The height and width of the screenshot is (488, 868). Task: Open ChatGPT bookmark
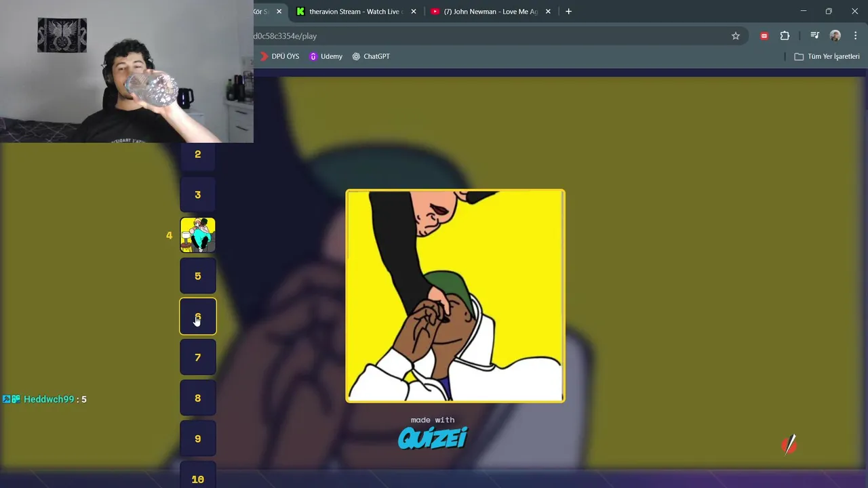(x=371, y=56)
